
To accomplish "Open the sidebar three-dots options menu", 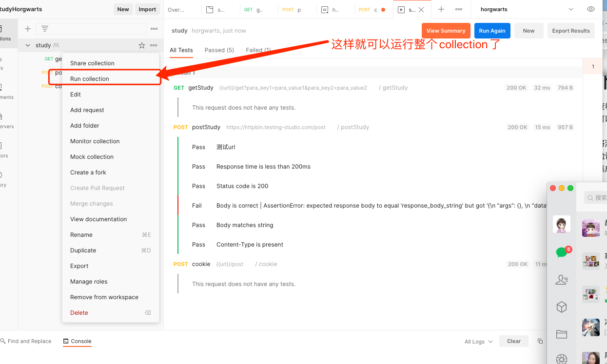I will coord(154,29).
